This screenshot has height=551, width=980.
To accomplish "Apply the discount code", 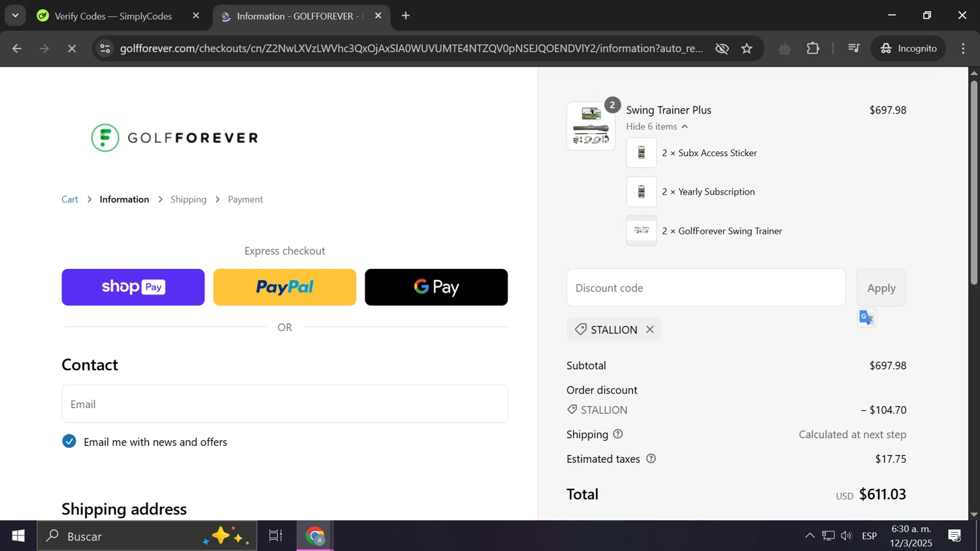I will tap(881, 288).
